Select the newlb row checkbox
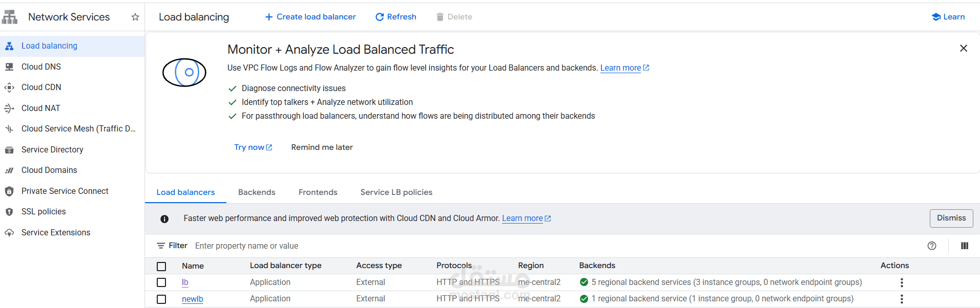This screenshot has height=308, width=980. pyautogui.click(x=161, y=299)
